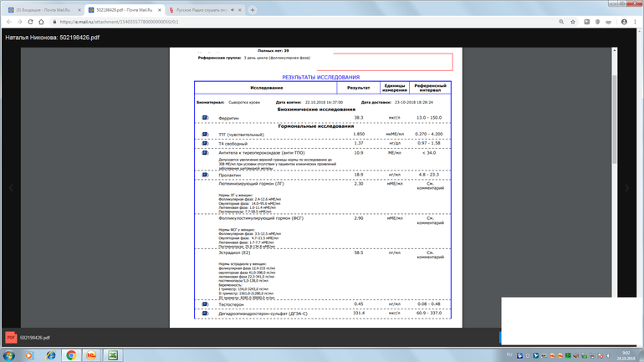The width and height of the screenshot is (644, 362).
Task: Click the browser reload button
Action: pos(32,22)
